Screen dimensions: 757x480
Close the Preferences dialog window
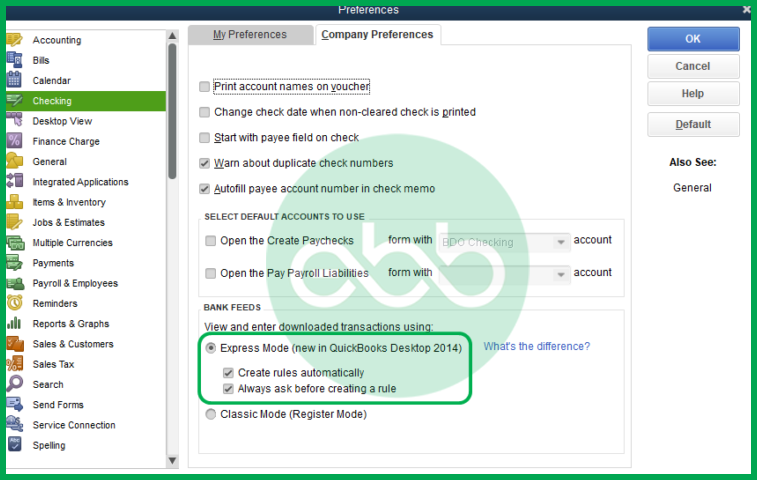coord(746,10)
